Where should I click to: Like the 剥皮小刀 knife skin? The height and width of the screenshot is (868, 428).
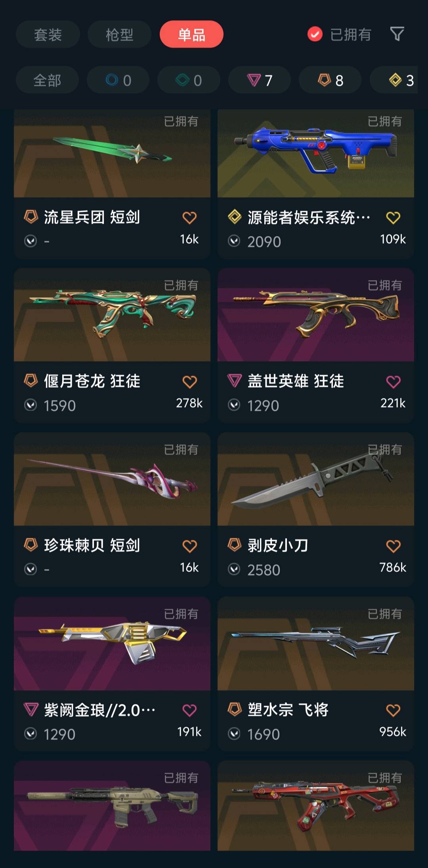tap(393, 546)
